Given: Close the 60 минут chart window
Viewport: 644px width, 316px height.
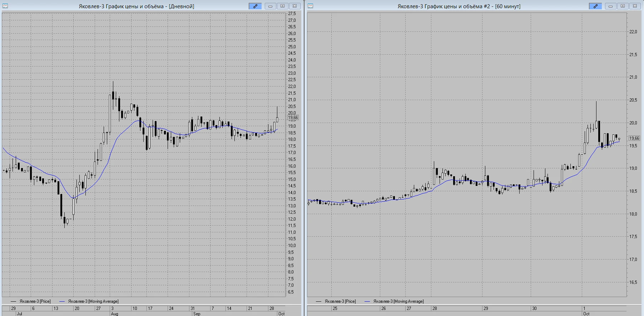Looking at the screenshot, I should [x=635, y=6].
